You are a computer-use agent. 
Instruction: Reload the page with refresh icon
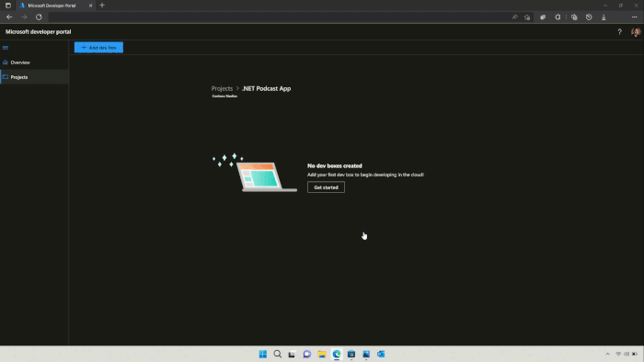point(39,17)
